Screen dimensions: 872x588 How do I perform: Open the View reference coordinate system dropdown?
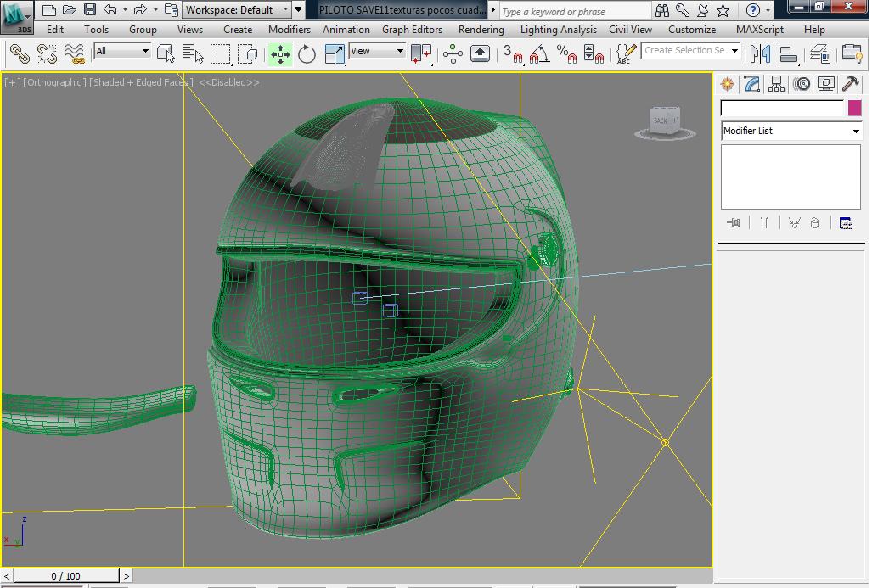click(x=378, y=52)
